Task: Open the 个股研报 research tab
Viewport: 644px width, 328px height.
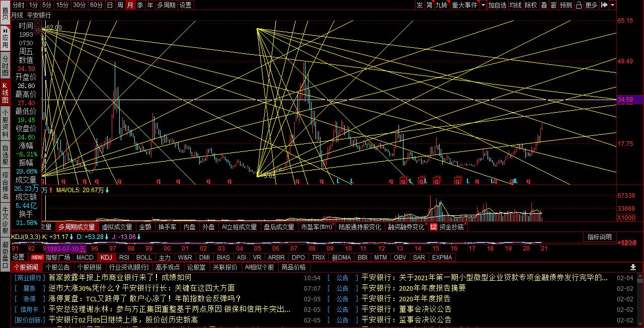Action: 90,267
